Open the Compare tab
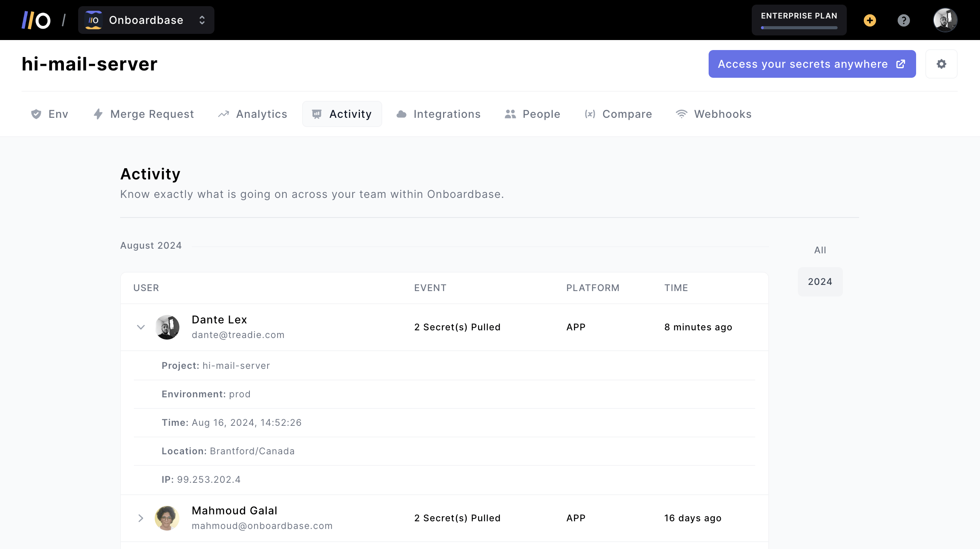This screenshot has height=549, width=980. [x=618, y=114]
